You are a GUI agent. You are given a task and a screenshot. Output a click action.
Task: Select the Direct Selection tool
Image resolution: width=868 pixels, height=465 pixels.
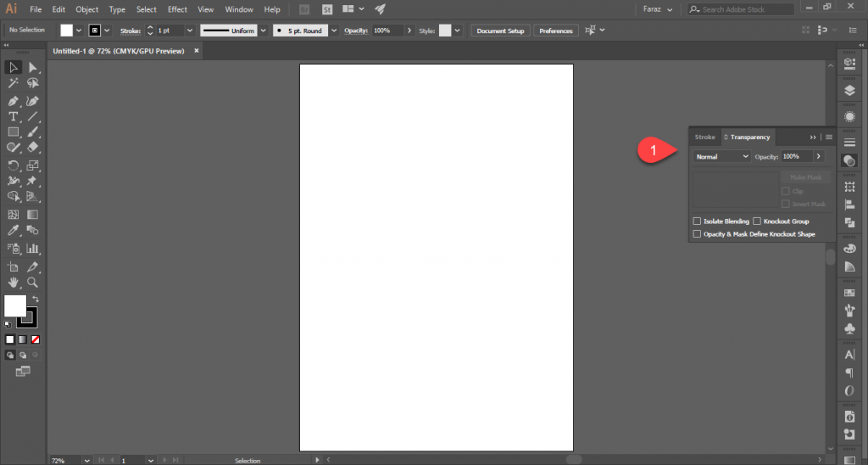pos(33,68)
